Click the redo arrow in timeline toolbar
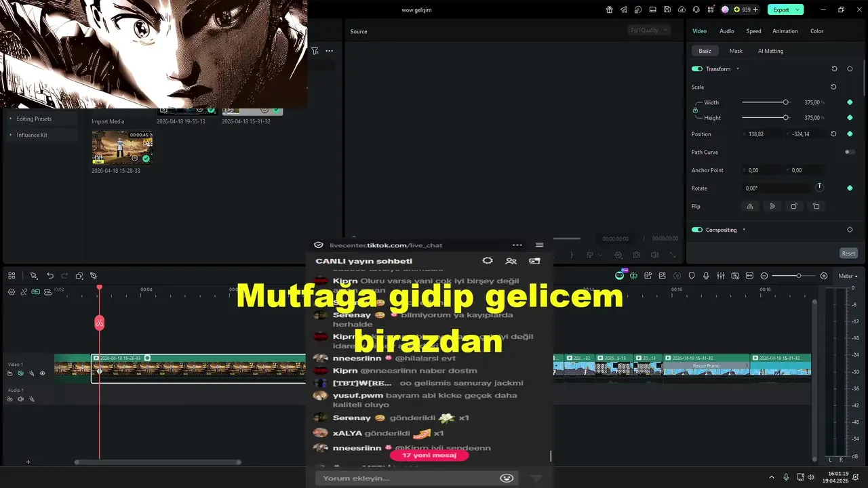 point(64,276)
